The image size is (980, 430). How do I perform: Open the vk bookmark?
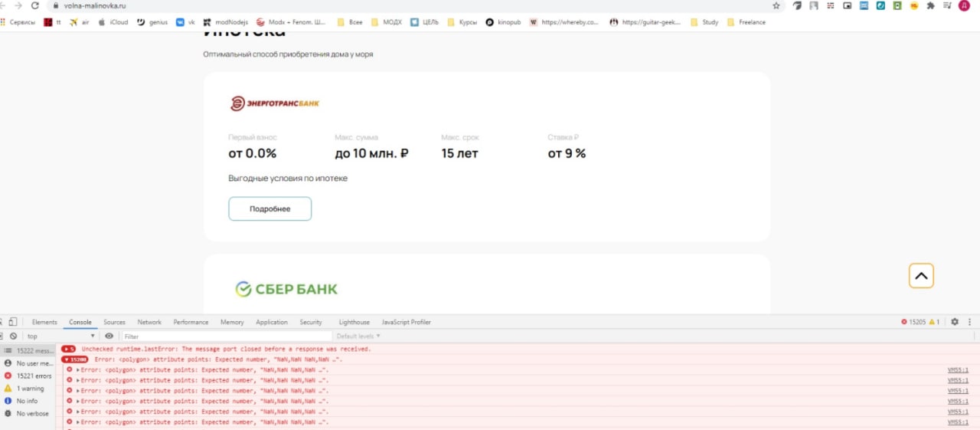point(185,22)
